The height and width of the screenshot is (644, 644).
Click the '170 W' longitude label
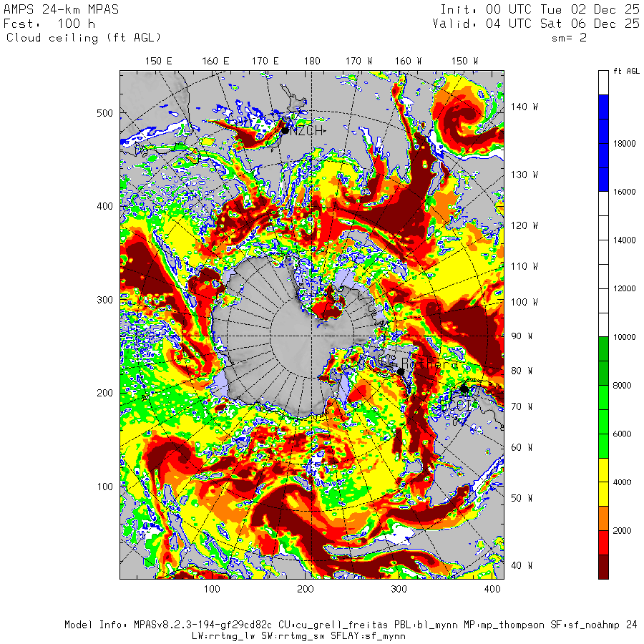point(359,62)
